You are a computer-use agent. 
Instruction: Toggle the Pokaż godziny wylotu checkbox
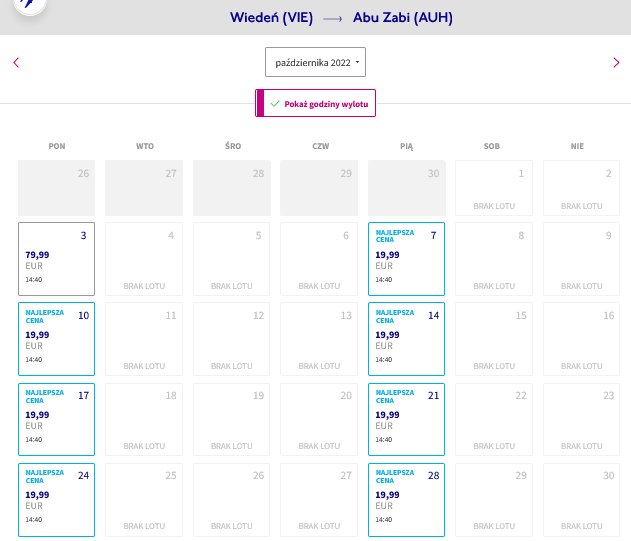316,103
